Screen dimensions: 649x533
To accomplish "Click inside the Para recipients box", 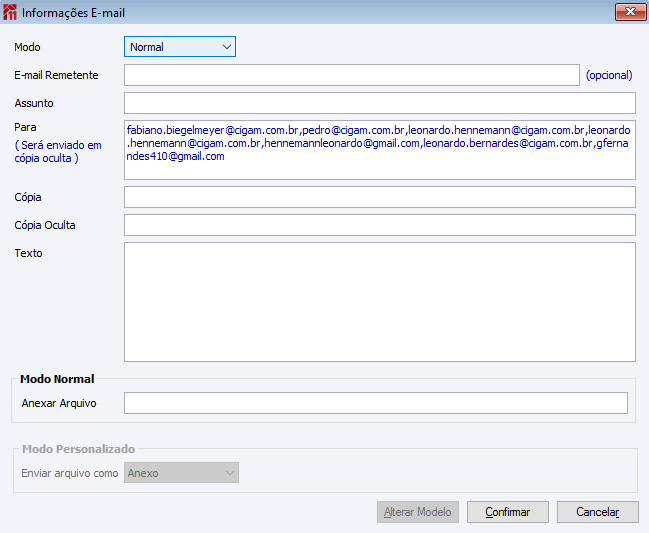I will coord(380,150).
